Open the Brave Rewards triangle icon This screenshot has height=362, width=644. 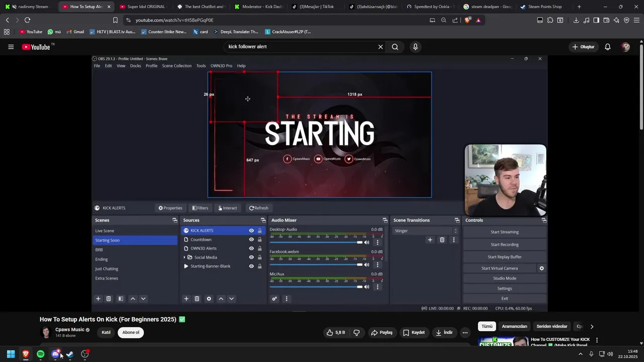tap(478, 20)
